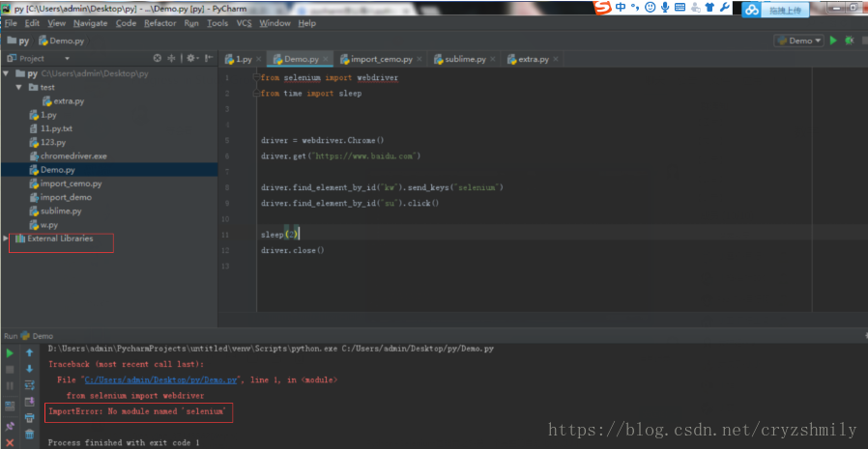Select import_cemo.py in the project tree
Image resolution: width=868 pixels, height=449 pixels.
coord(71,183)
